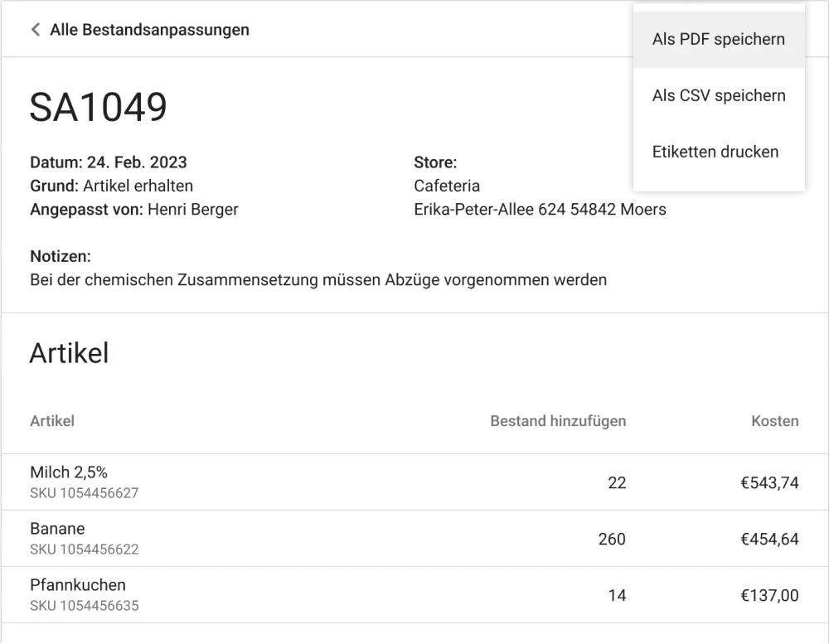Viewport: 829px width, 644px height.
Task: Click the 'Bestand hinzufügen' column header
Action: pos(557,421)
